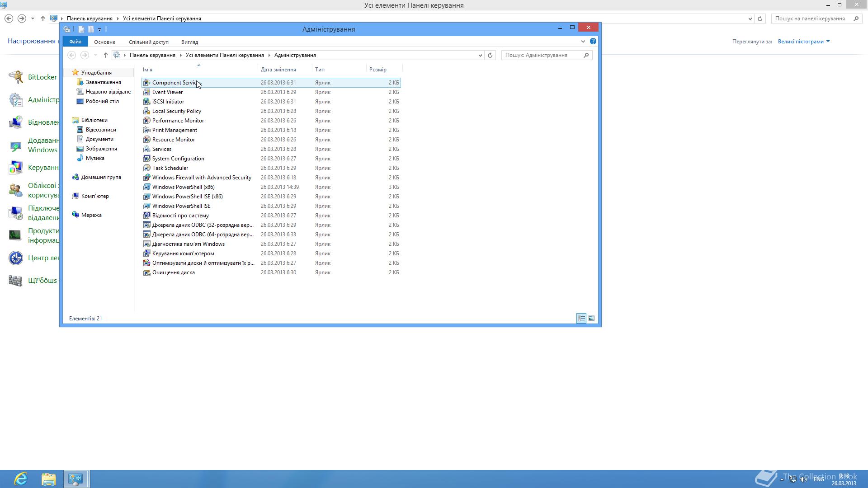868x488 pixels.
Task: Select the Services shortcut icon
Action: tap(146, 149)
